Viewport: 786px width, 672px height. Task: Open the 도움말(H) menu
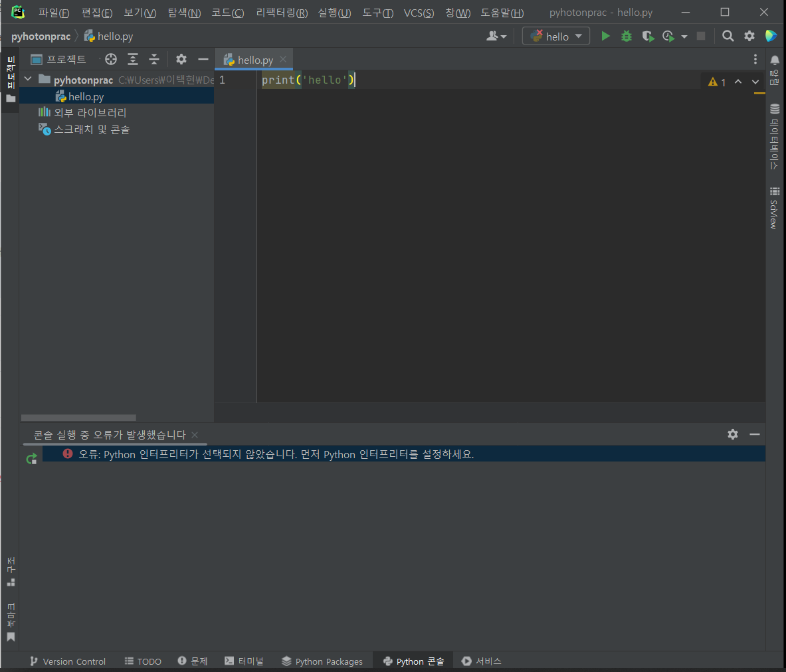(502, 13)
